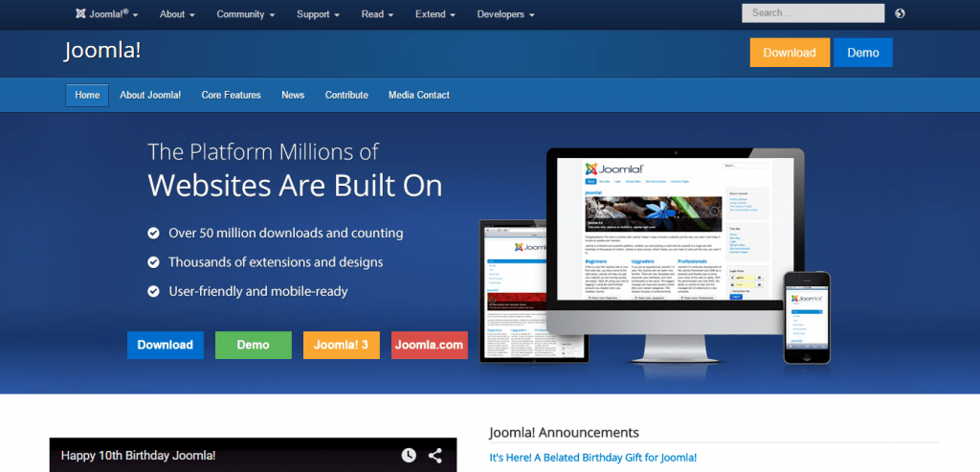Open the Core Features menu item

click(232, 95)
